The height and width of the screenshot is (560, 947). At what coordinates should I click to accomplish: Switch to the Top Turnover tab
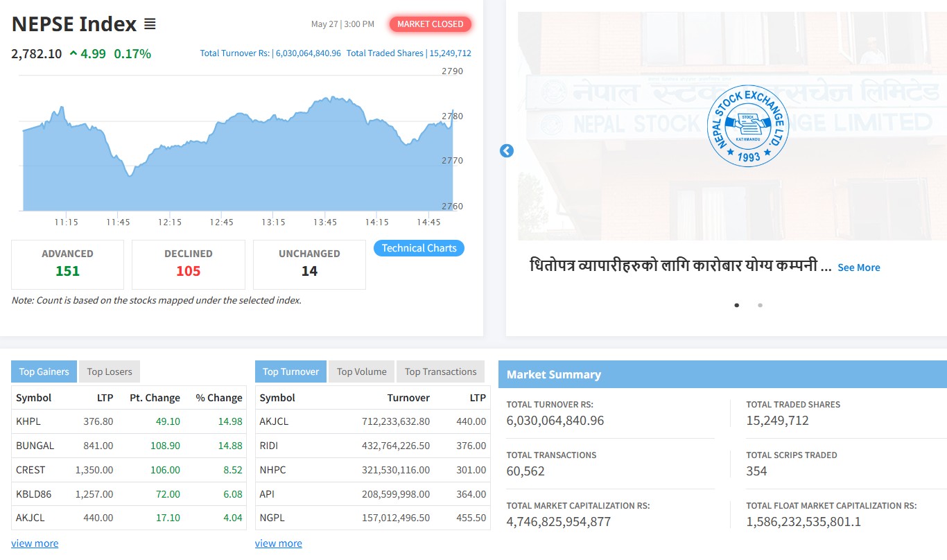(x=290, y=371)
